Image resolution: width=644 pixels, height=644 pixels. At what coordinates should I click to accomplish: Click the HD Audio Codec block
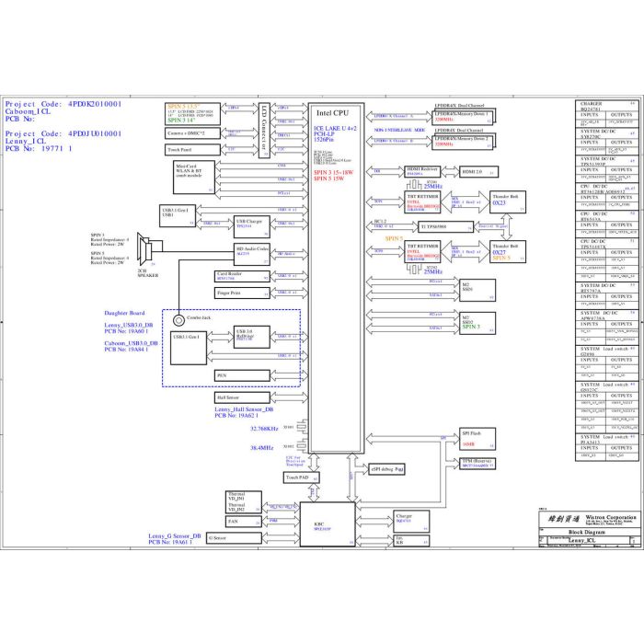(x=252, y=254)
